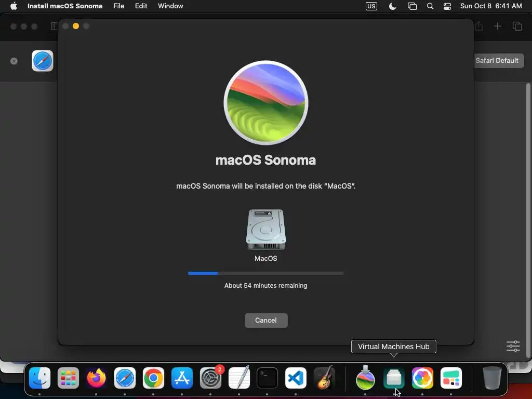532x399 pixels.
Task: Click the 'macOS Sonoma' heading text
Action: [265, 160]
